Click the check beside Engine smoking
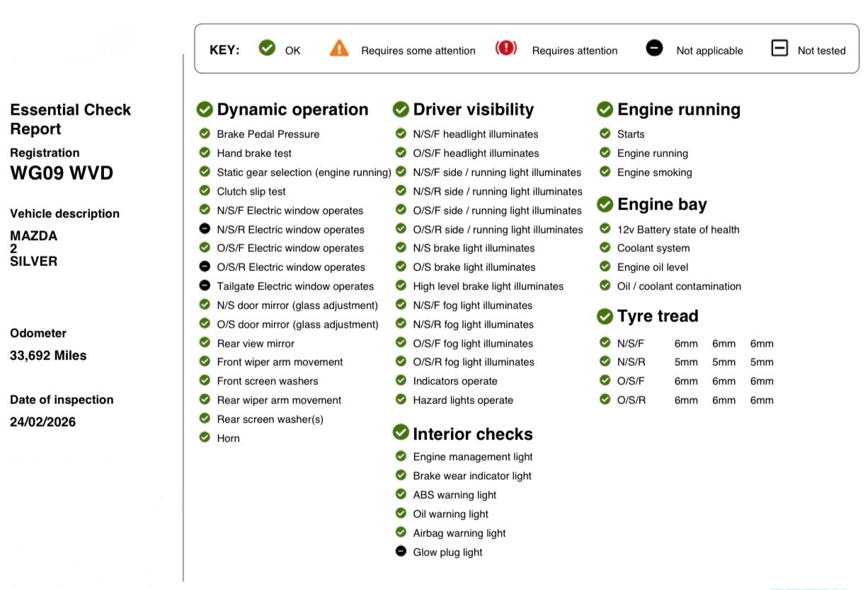Viewport: 868px width, 590px height. pos(605,172)
